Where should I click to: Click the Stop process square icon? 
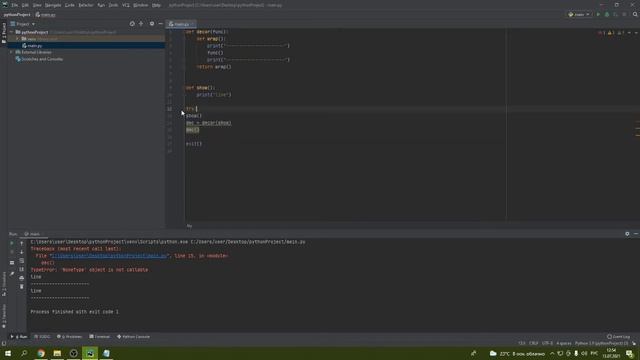pyautogui.click(x=624, y=15)
